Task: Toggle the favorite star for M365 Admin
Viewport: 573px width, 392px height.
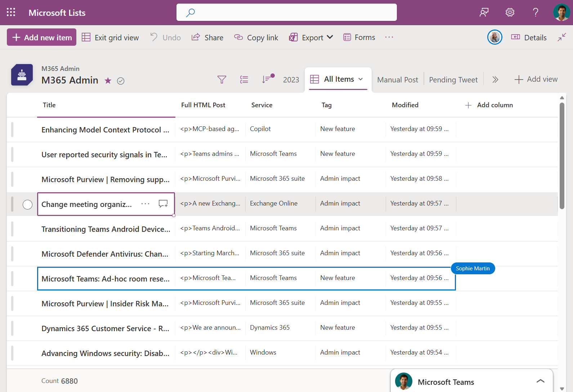Action: 108,81
